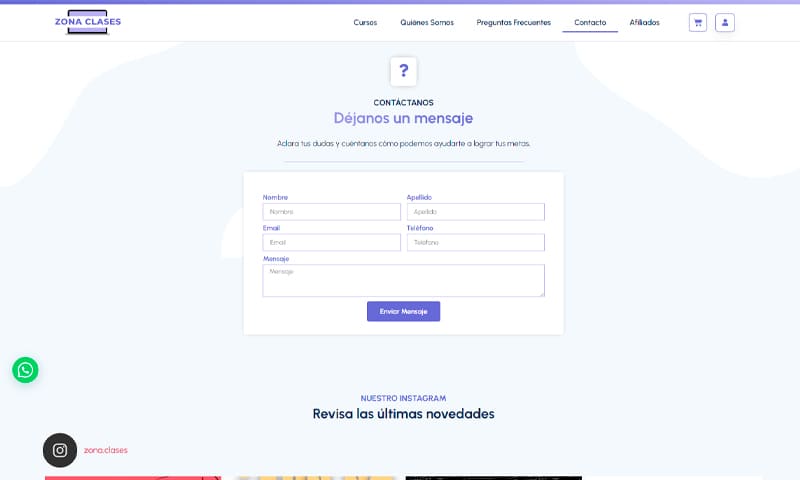
Task: Click the "CONTÁCTANOS" label text
Action: 403,103
